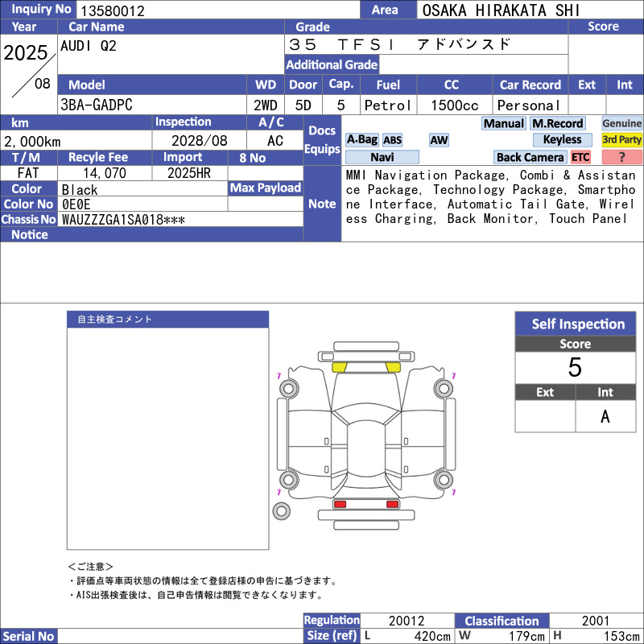Select car name AUDI Q2
The image size is (644, 644).
89,46
